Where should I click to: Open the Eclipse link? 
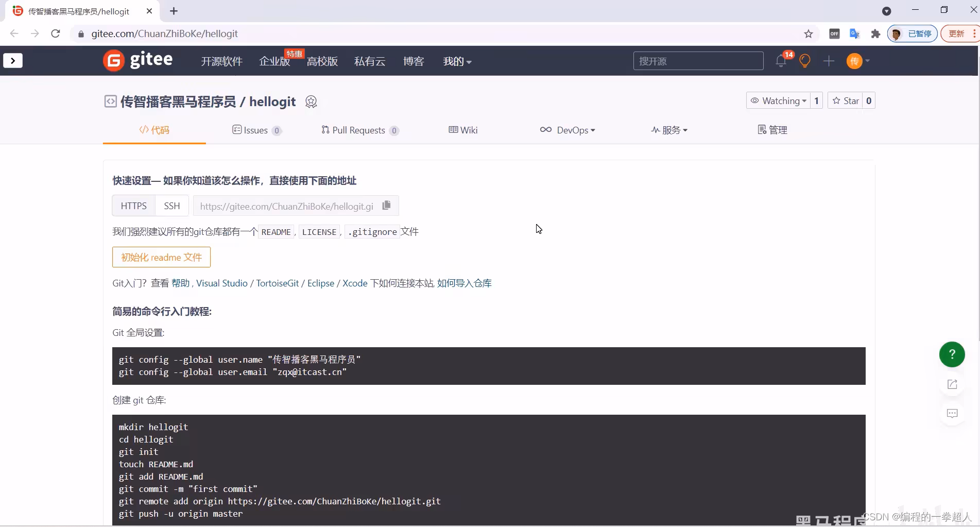[x=321, y=283]
